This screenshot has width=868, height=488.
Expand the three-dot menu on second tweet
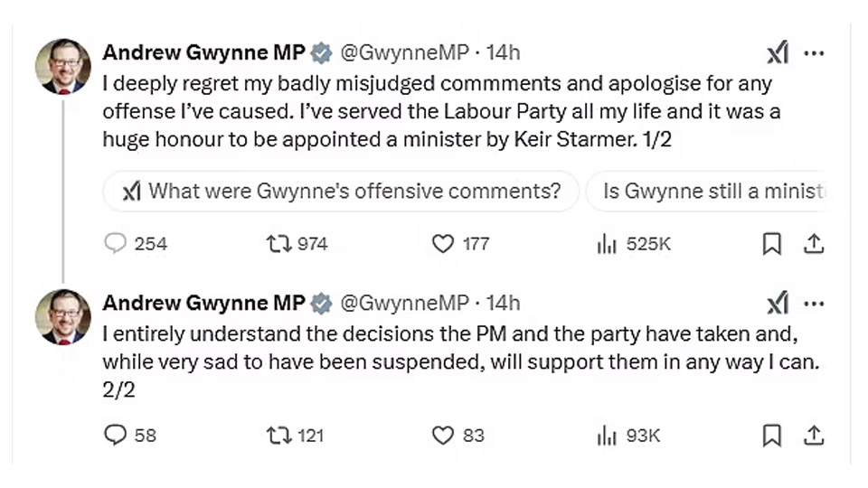pos(814,304)
